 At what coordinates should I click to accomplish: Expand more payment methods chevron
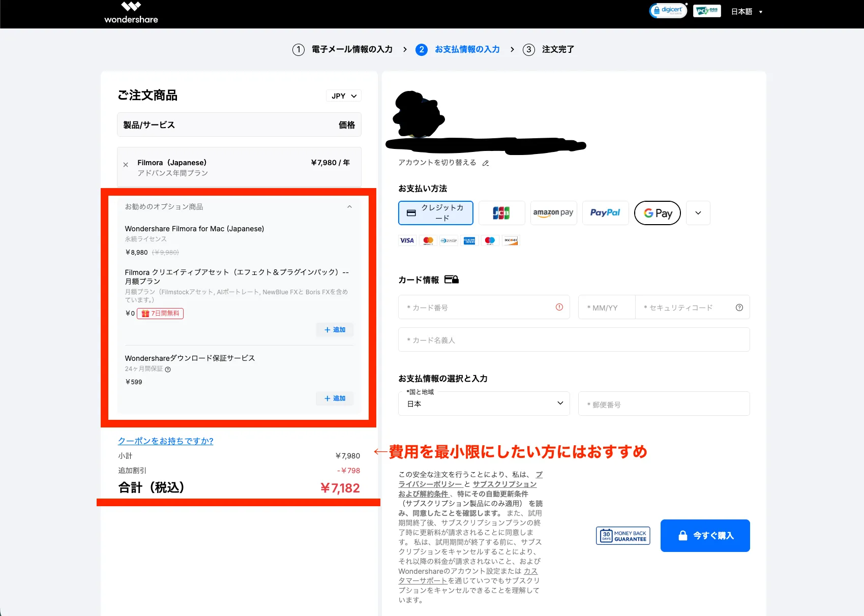pyautogui.click(x=698, y=213)
